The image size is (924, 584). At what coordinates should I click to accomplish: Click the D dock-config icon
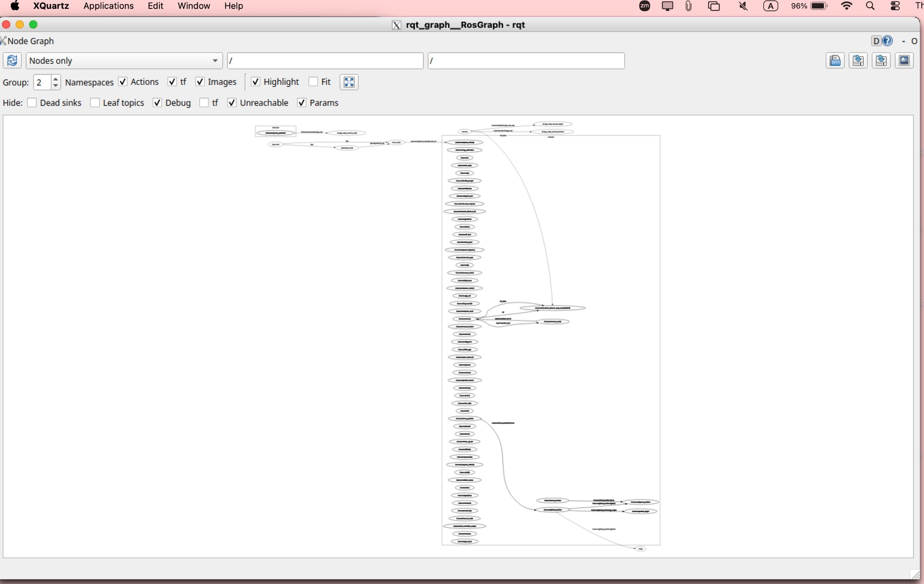point(876,41)
